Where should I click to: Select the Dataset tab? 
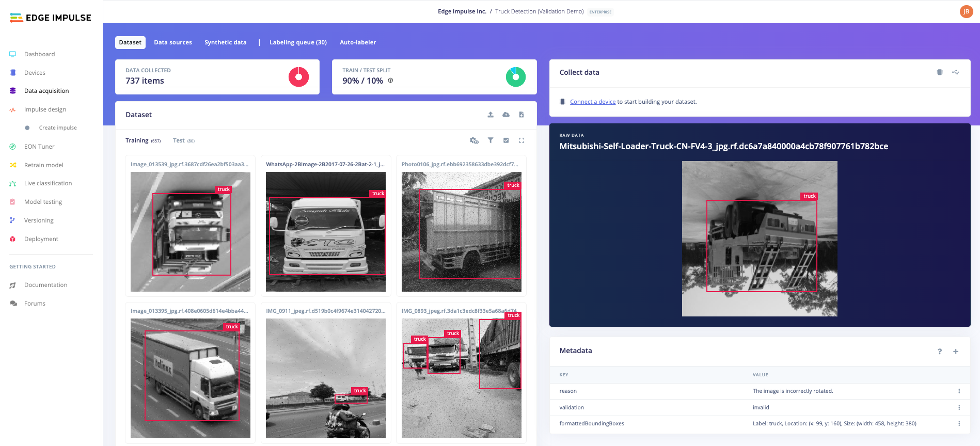coord(130,42)
